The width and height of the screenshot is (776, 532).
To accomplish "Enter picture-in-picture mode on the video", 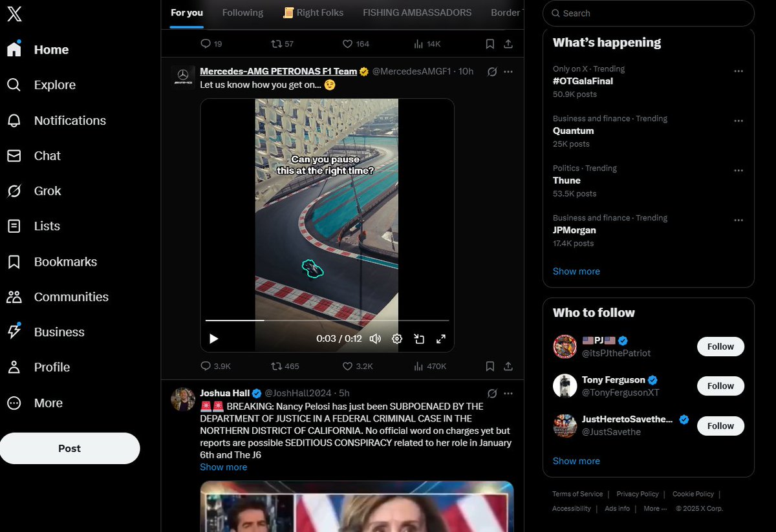I will tap(419, 338).
